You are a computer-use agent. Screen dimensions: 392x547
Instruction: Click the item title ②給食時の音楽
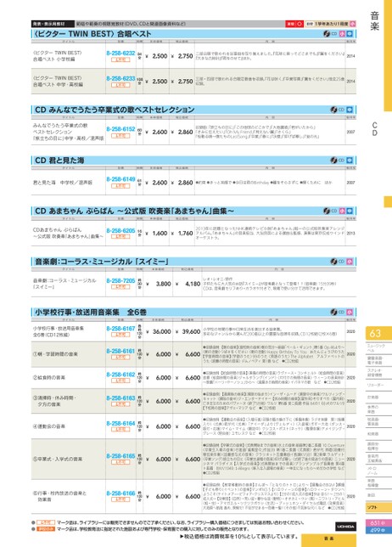(48, 378)
